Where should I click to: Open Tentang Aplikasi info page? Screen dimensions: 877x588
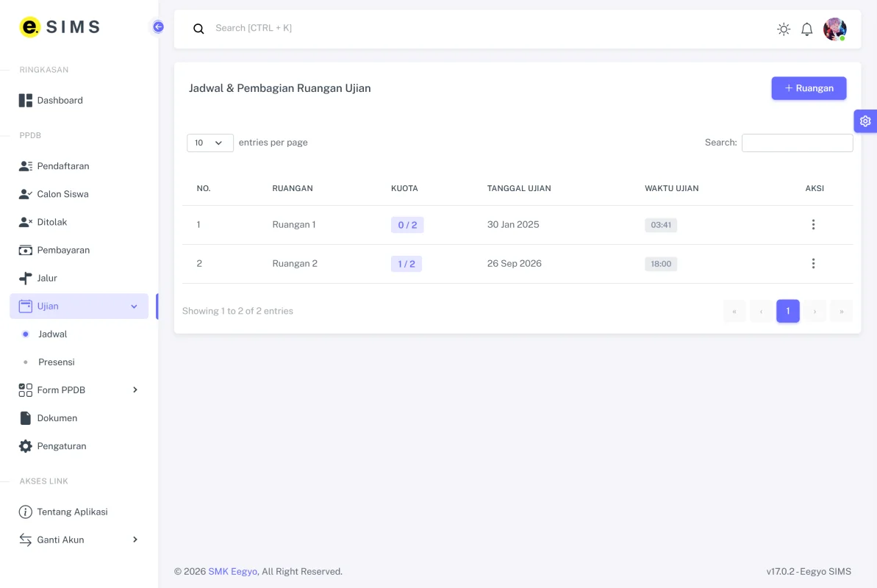coord(79,512)
